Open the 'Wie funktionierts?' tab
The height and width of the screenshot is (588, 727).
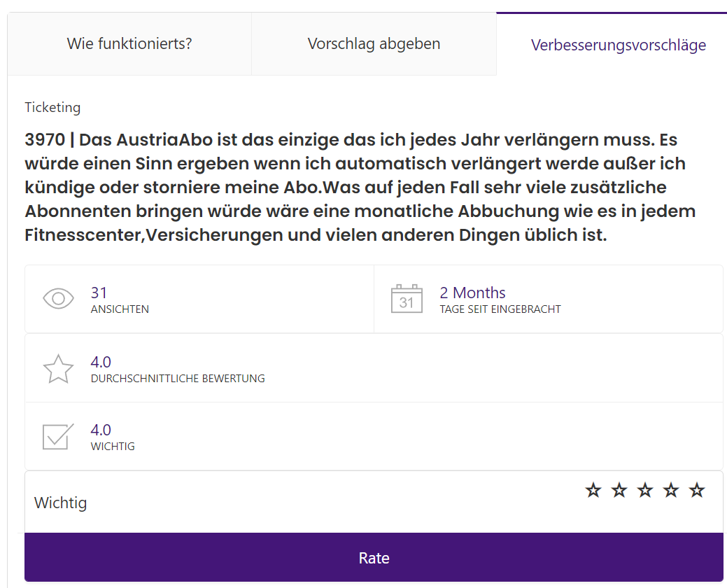click(129, 44)
